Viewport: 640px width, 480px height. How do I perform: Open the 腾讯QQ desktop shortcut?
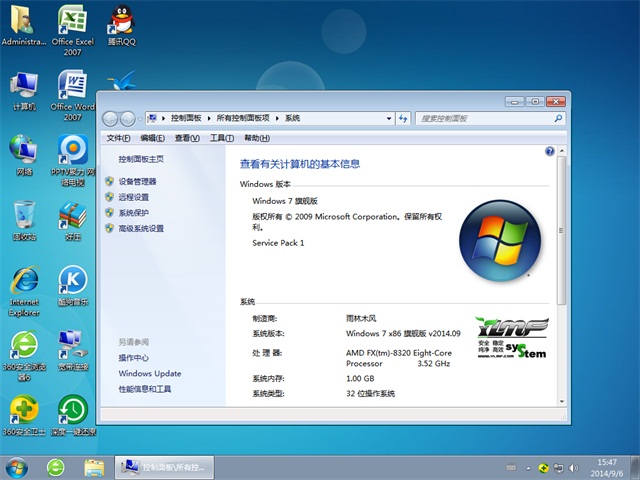coord(122,25)
